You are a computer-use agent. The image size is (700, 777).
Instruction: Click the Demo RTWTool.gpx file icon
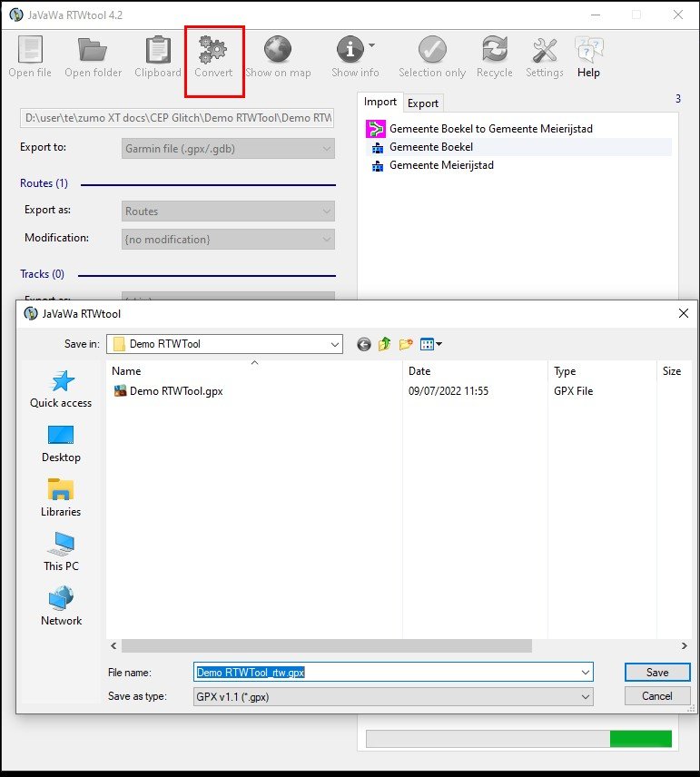(120, 391)
